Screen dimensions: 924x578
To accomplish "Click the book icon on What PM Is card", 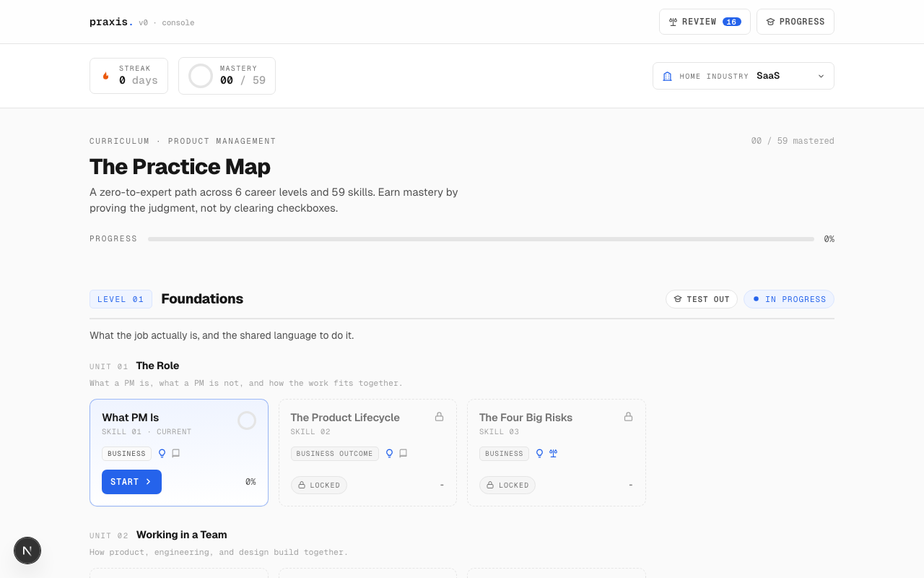I will 175,454.
